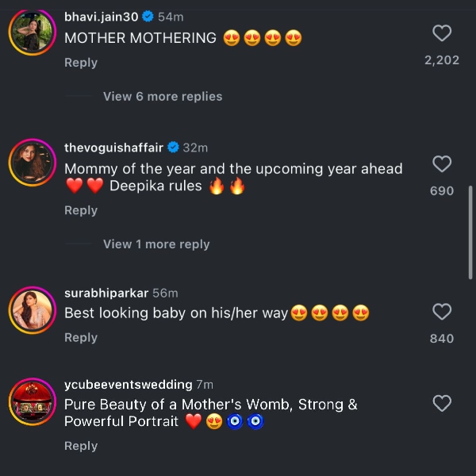Like ycubeeventswedding's comment with the heart
Image resolution: width=476 pixels, height=476 pixels.
coord(442,404)
